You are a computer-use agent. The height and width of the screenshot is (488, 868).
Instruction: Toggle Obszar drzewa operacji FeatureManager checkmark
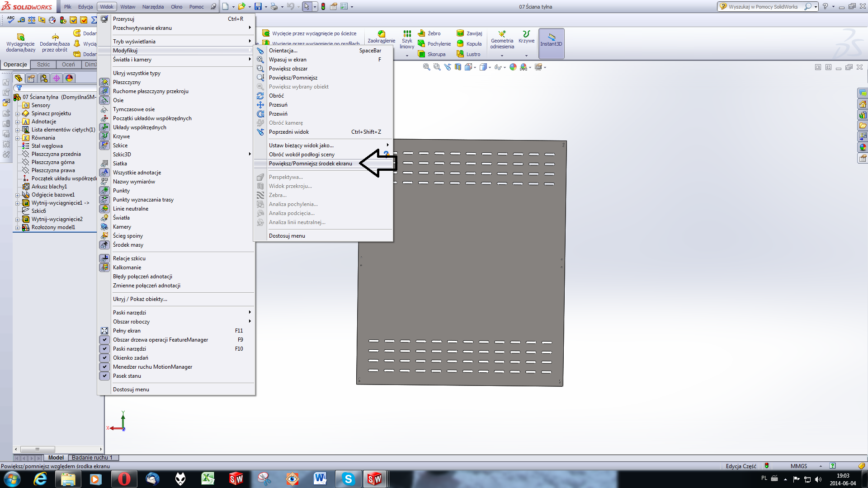point(104,340)
